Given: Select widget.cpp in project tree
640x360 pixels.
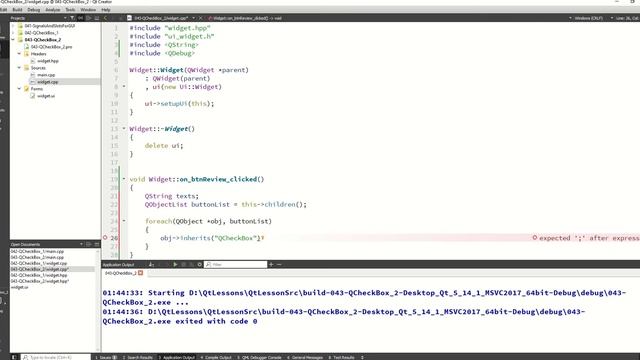Looking at the screenshot, I should (47, 82).
